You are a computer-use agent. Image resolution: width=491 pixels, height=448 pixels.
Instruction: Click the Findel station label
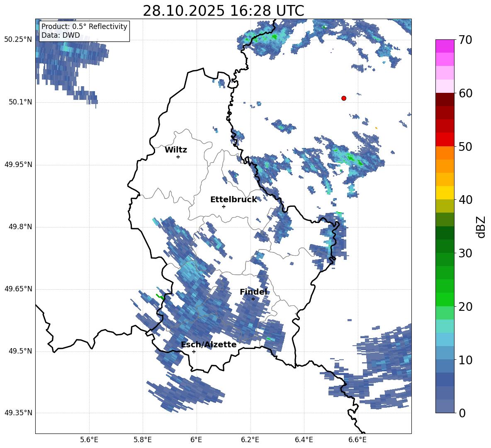[254, 292]
